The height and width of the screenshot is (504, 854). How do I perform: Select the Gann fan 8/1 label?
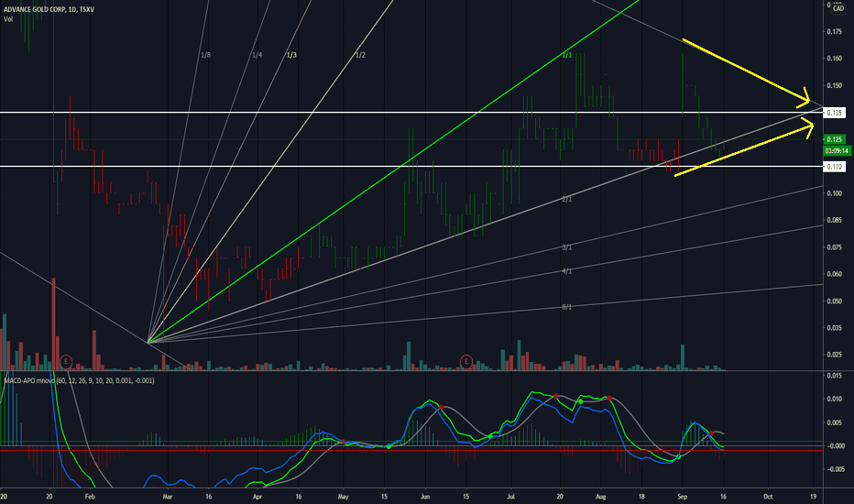pyautogui.click(x=566, y=307)
